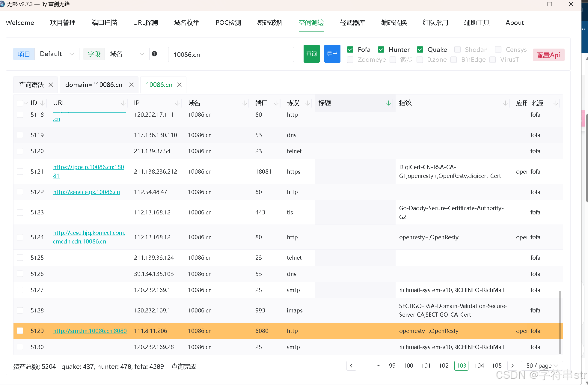
Task: Close the domain="10086.cn" tab
Action: click(x=131, y=85)
